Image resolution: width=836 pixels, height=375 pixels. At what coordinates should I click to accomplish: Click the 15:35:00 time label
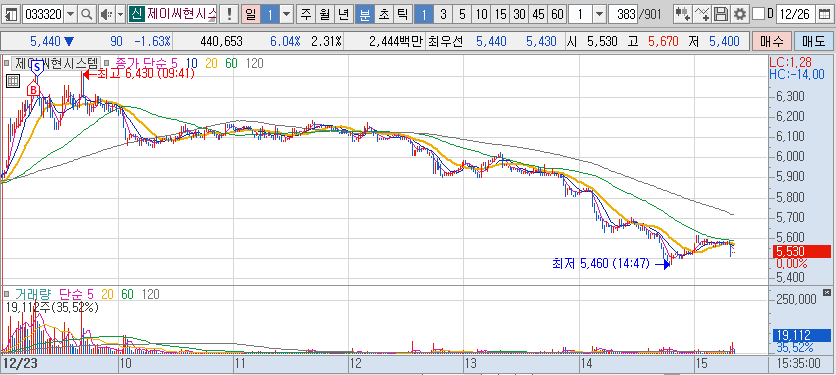[800, 364]
